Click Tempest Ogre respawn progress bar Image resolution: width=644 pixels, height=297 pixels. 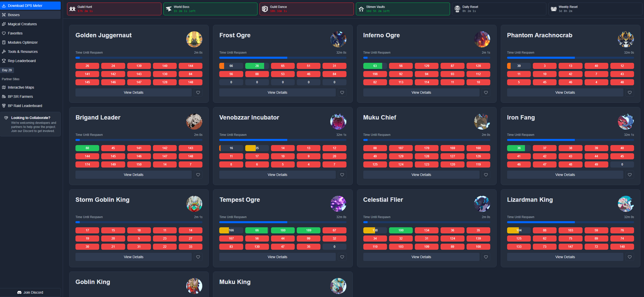pyautogui.click(x=282, y=222)
